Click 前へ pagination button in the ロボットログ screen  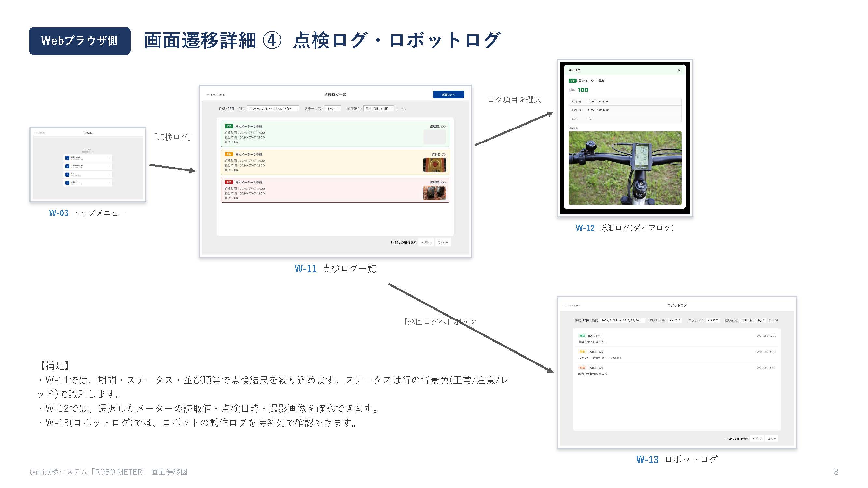tap(756, 439)
